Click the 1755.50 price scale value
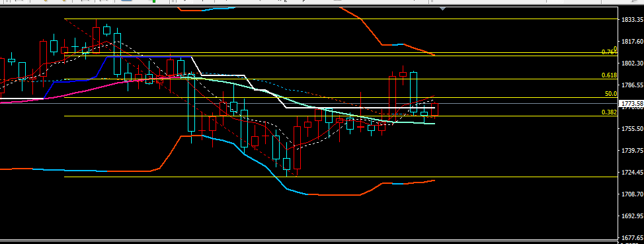 pos(633,128)
